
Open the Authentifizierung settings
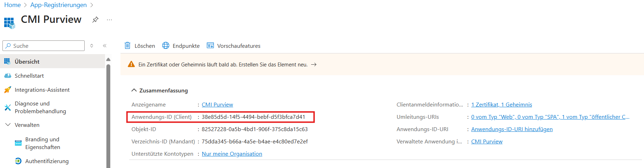(x=47, y=161)
